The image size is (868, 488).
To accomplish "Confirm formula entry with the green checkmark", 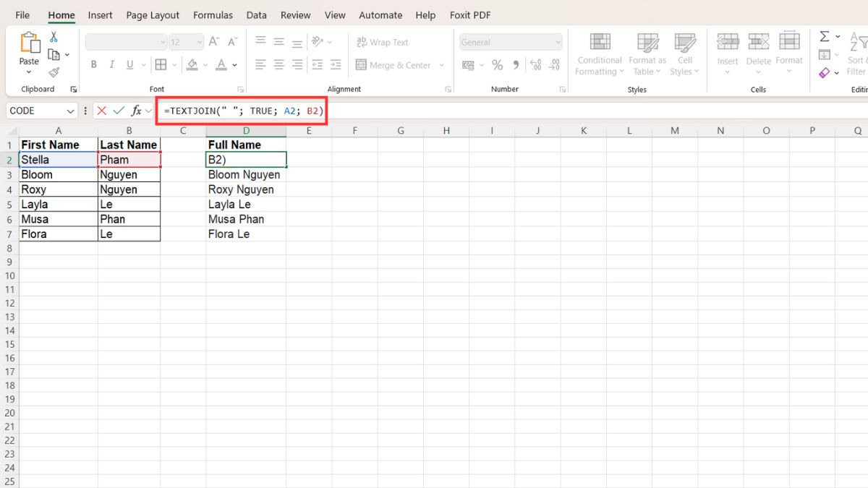I will 119,111.
